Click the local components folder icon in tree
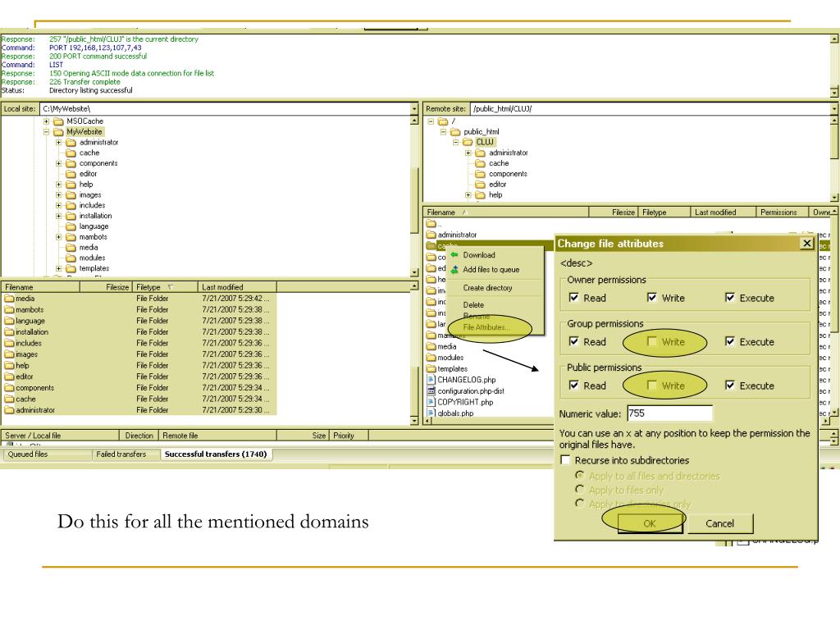 pos(71,163)
